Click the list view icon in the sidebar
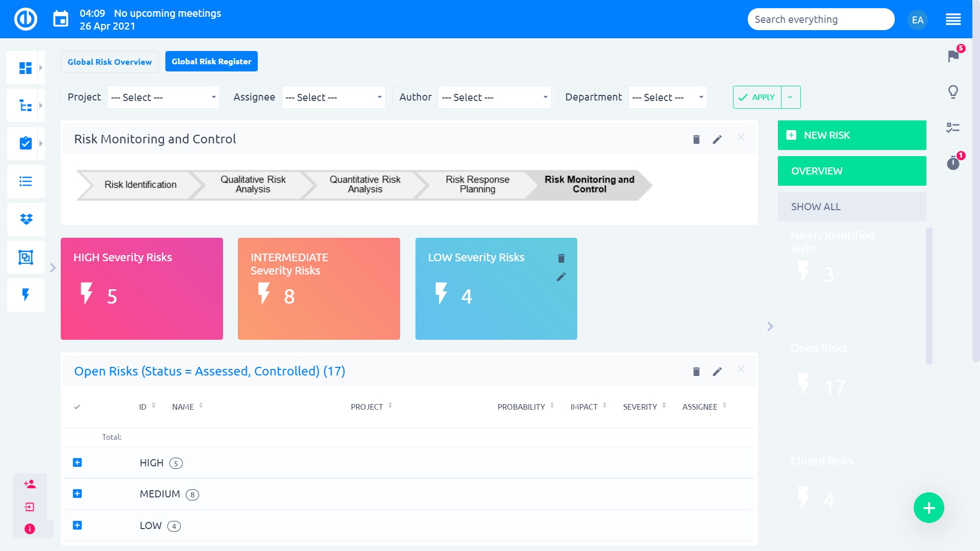Image resolution: width=980 pixels, height=551 pixels. tap(25, 181)
